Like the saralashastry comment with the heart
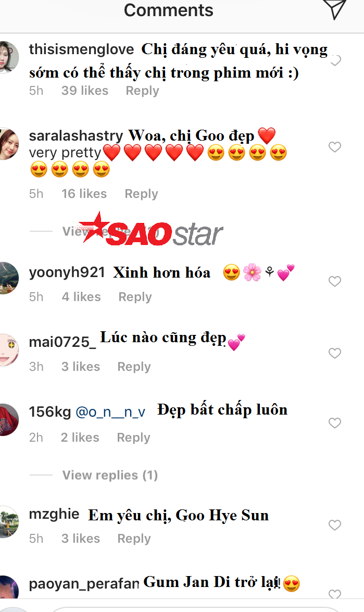The height and width of the screenshot is (612, 364). (335, 147)
